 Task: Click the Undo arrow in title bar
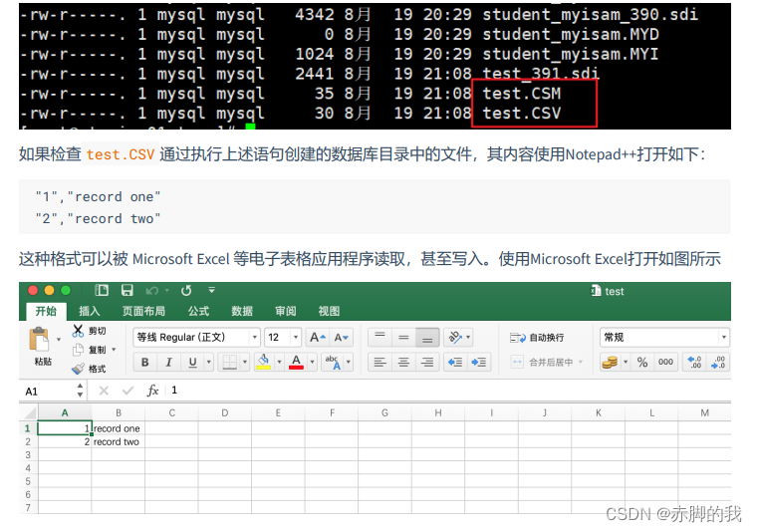click(152, 291)
